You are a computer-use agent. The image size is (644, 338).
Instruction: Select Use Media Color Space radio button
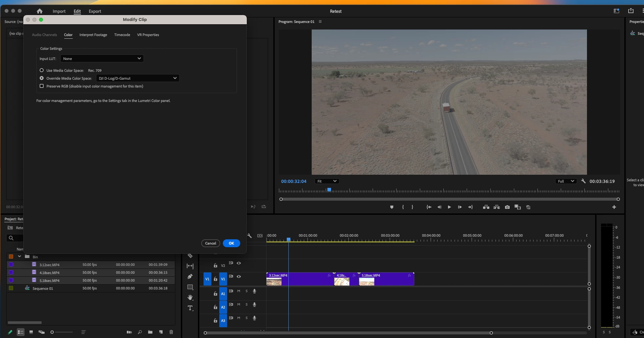[42, 70]
